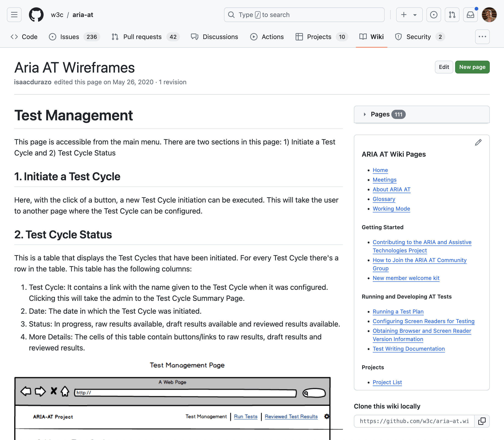Open the Glossary link

pos(384,199)
